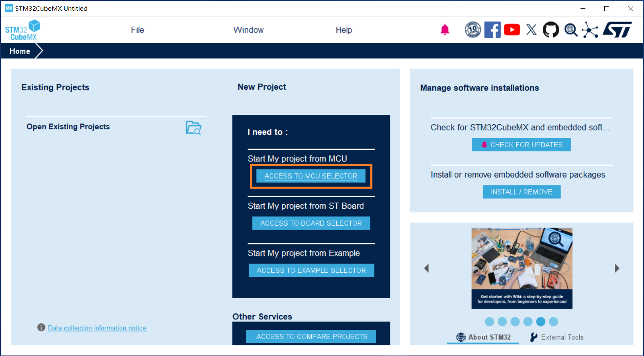Click Check for STM32CubeMX and embedded soft text
This screenshot has width=644, height=356.
[520, 128]
